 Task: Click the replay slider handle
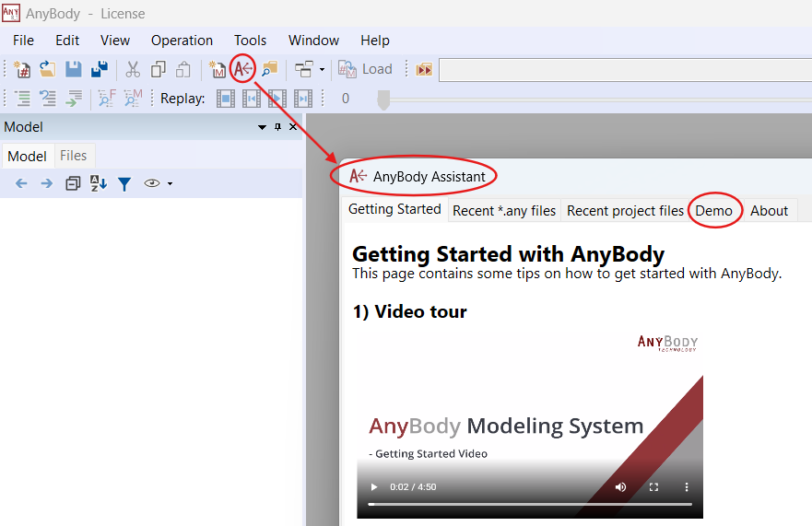coord(383,99)
